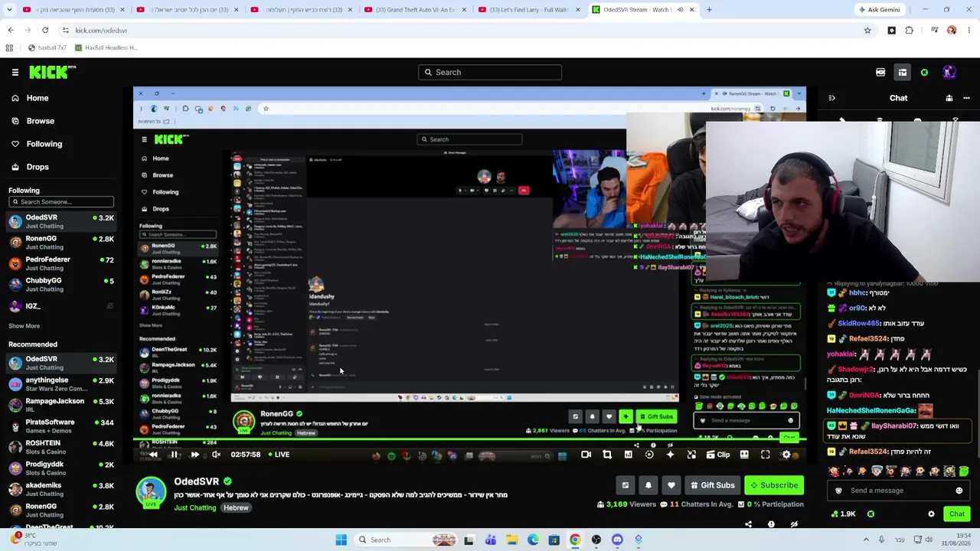Click the sparkle icon in player controls
Screen dimensions: 980x551
pyautogui.click(x=670, y=455)
